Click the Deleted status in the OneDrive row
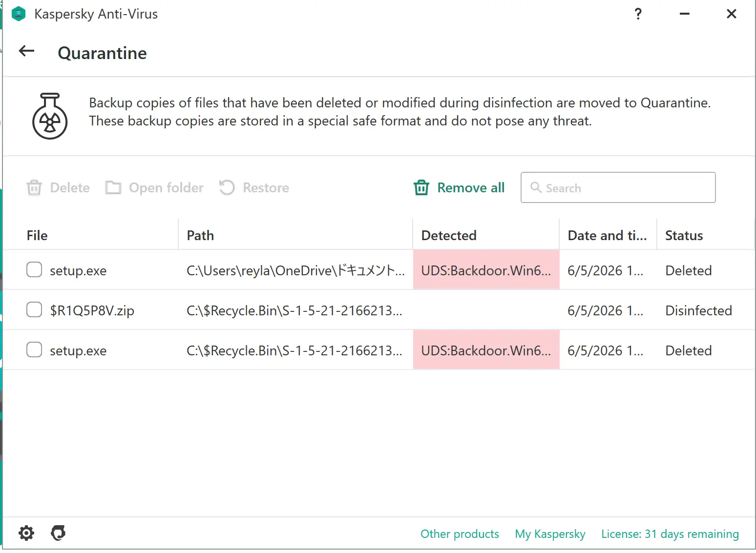 point(688,270)
